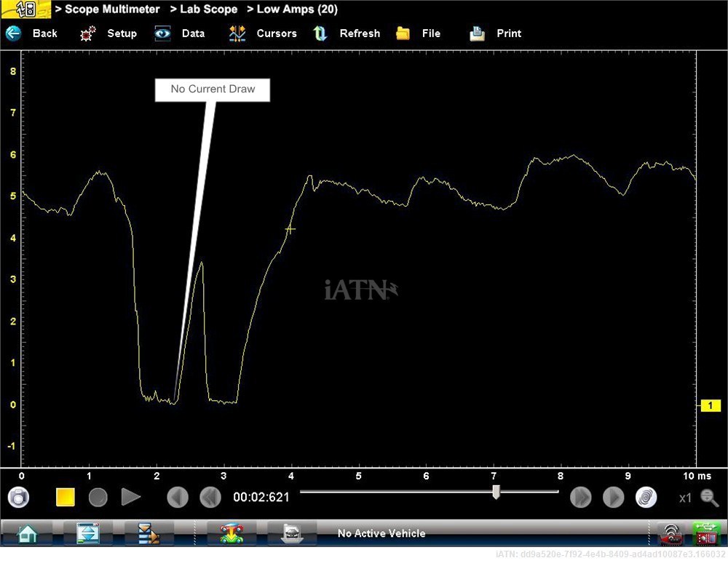Open the File folder menu
This screenshot has height=582, width=728.
(403, 33)
